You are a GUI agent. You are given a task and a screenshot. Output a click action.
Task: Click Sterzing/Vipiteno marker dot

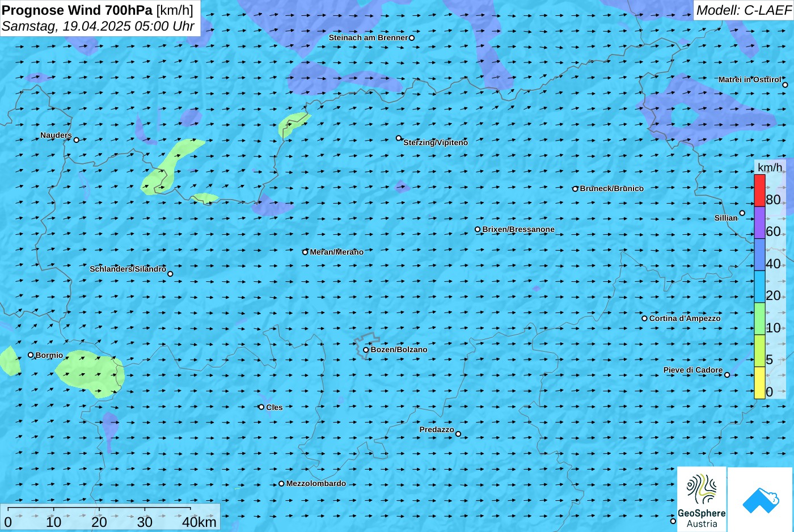pos(399,138)
